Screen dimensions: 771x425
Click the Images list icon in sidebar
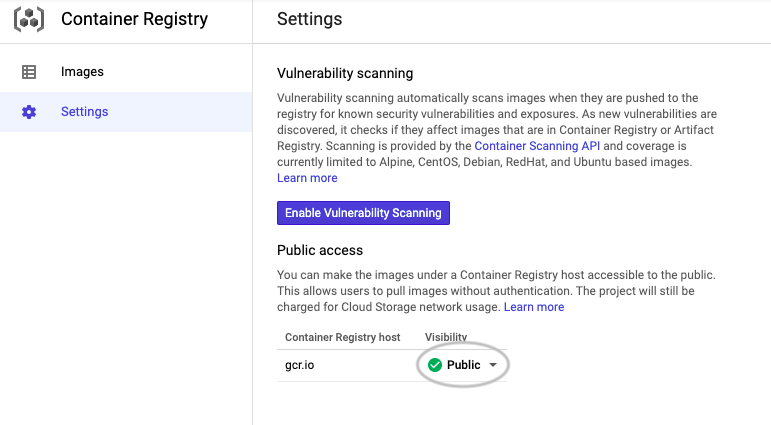[x=29, y=72]
